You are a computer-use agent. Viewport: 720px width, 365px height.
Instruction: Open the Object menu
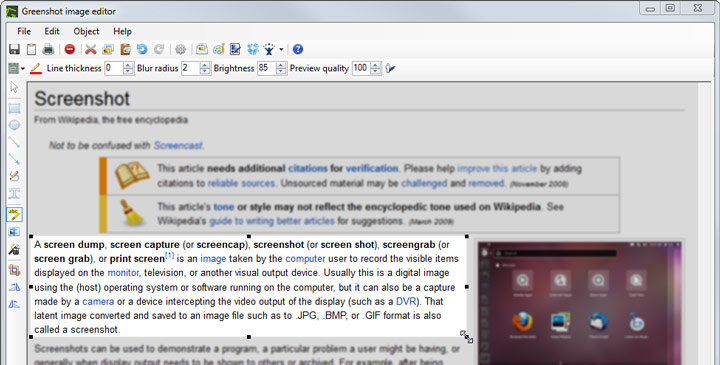pos(86,31)
